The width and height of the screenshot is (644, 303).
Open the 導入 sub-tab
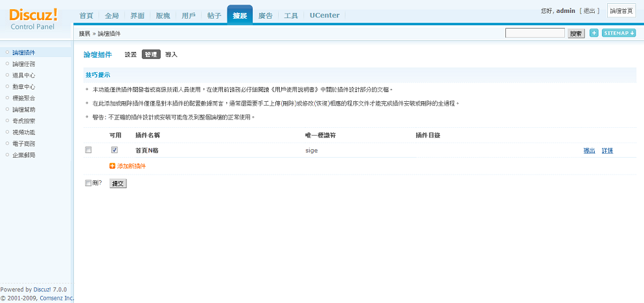[171, 55]
